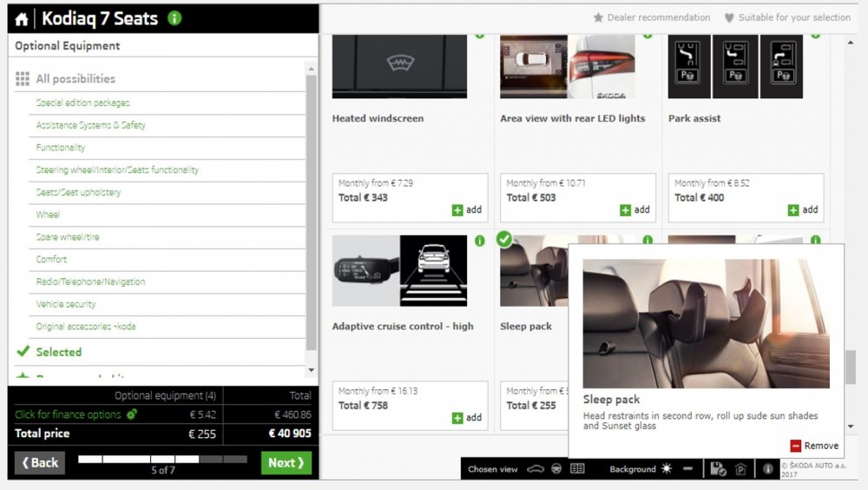
Task: Open info icon on Sleep pack card
Action: click(x=648, y=240)
